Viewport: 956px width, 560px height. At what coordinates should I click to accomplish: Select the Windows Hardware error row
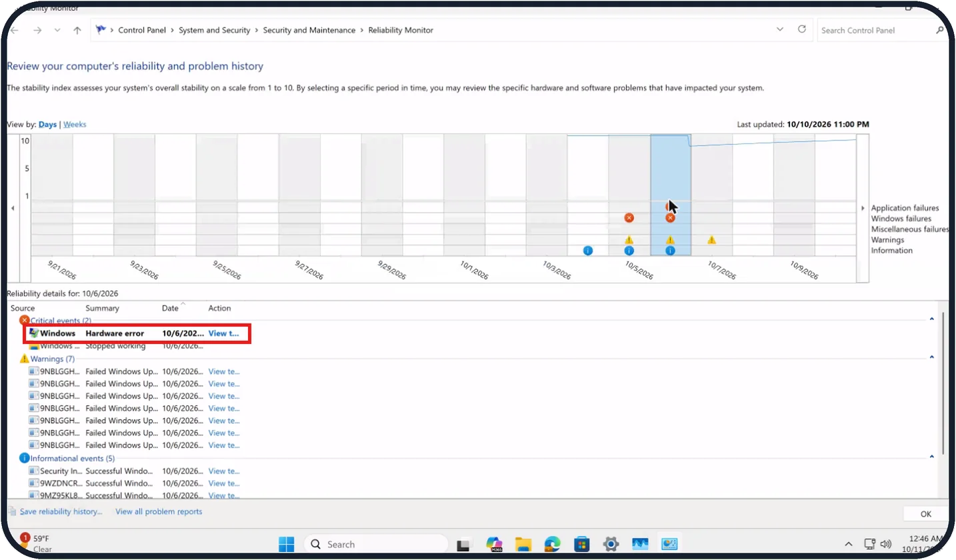pos(137,333)
